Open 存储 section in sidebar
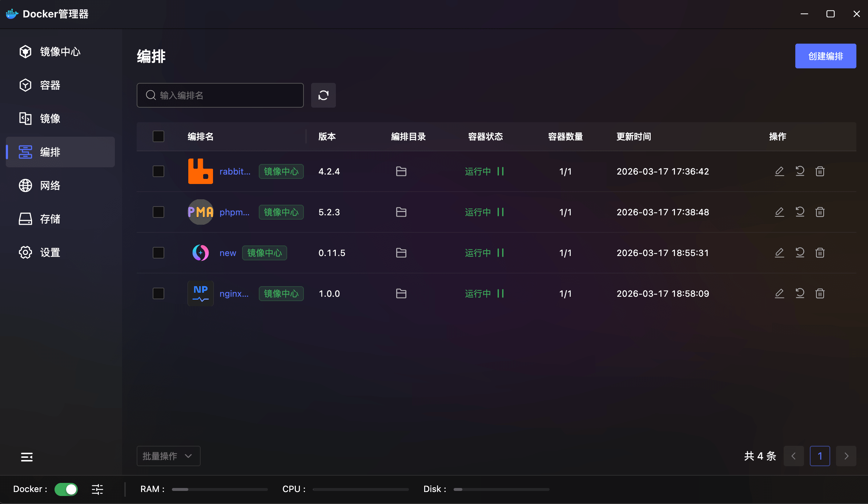The image size is (868, 504). point(60,219)
